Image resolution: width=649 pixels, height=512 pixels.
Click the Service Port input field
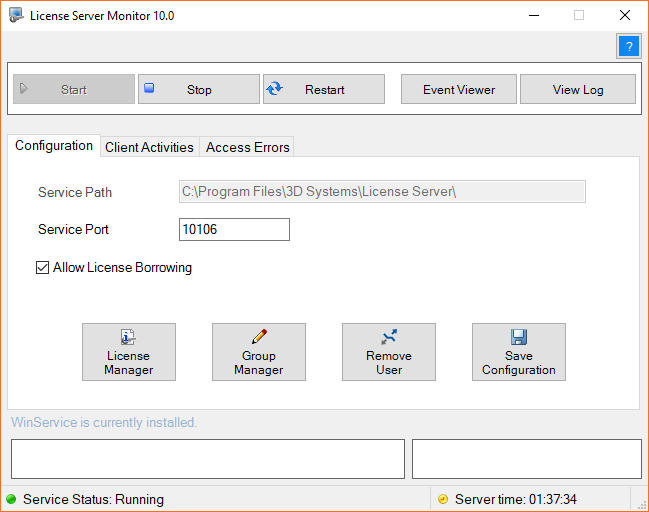point(234,230)
